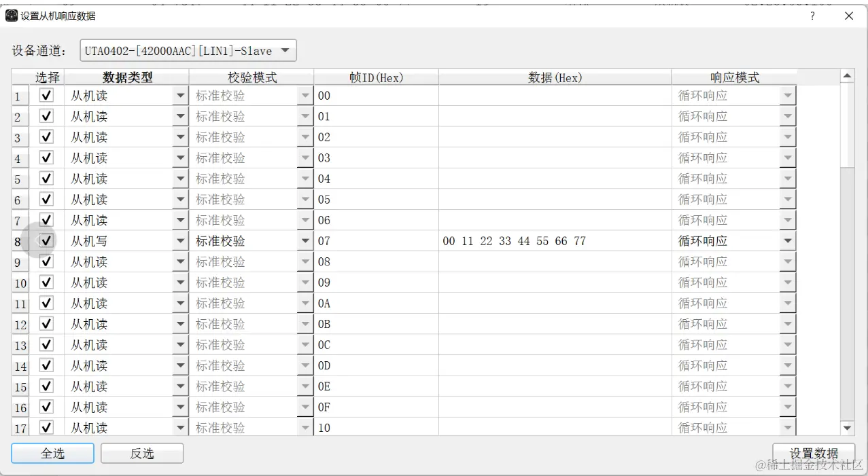Click frame ID cell 07

pyautogui.click(x=376, y=241)
